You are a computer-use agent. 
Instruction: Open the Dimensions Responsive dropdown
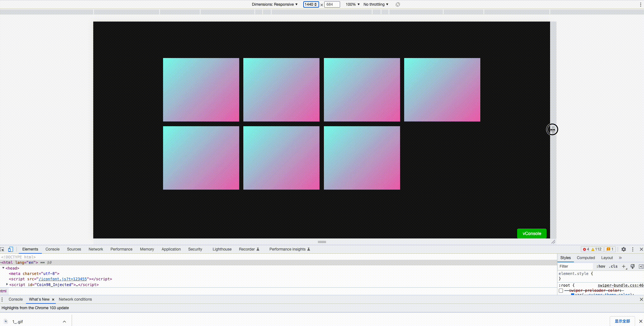(275, 4)
